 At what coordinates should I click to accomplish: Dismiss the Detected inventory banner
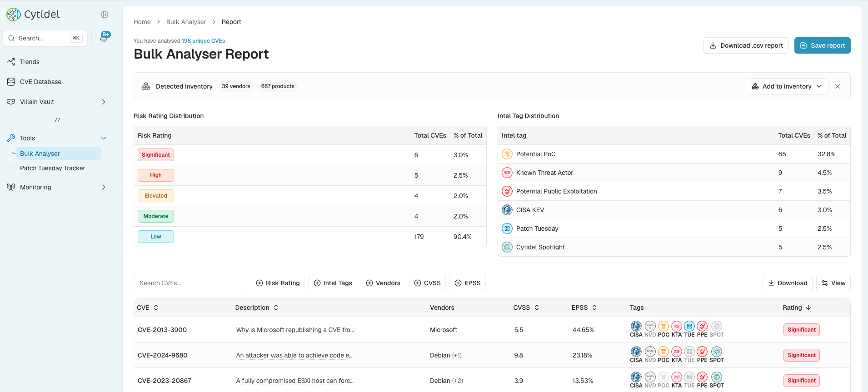[x=838, y=86]
